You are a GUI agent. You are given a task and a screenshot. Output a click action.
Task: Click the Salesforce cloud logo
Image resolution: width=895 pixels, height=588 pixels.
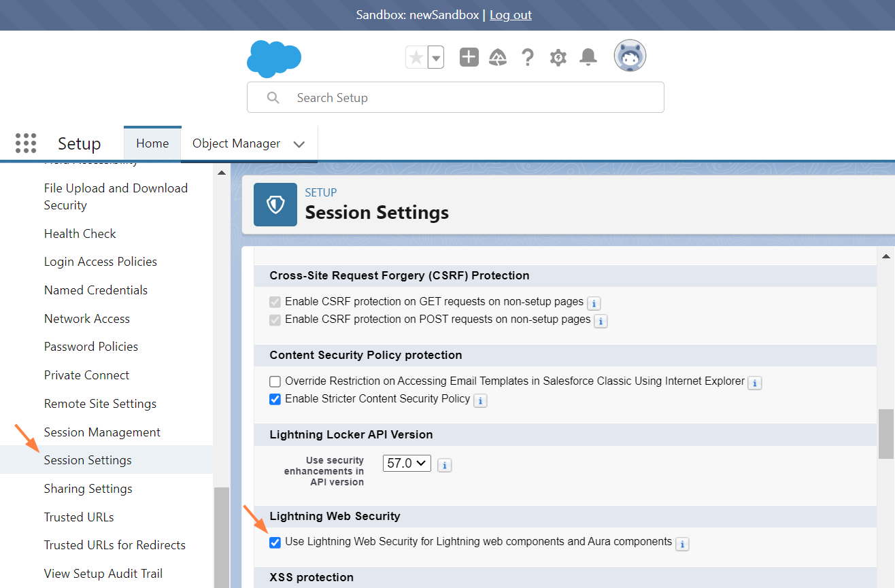273,58
